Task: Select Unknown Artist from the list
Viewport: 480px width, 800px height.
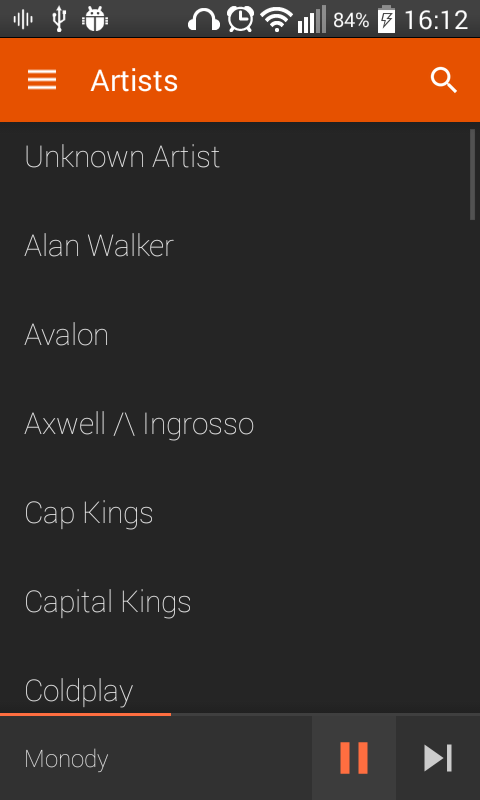Action: (x=240, y=157)
